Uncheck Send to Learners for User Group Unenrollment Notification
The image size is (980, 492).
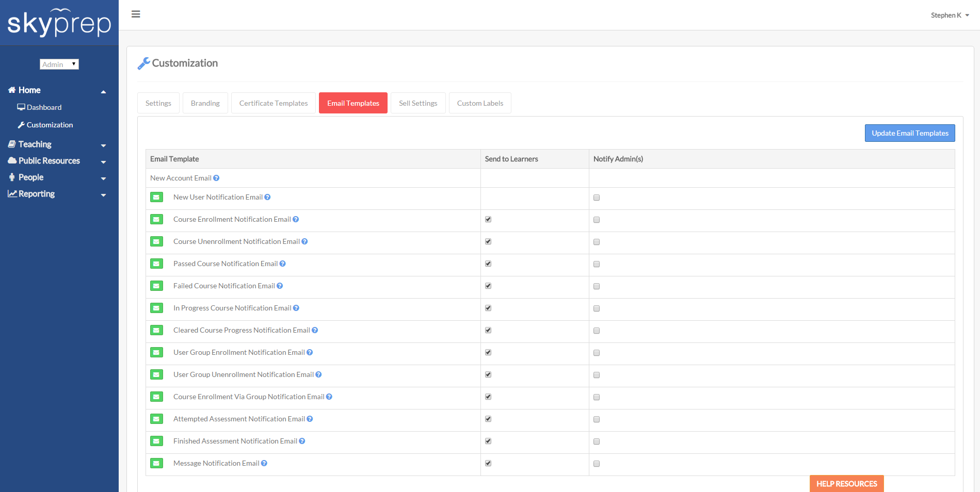point(488,374)
